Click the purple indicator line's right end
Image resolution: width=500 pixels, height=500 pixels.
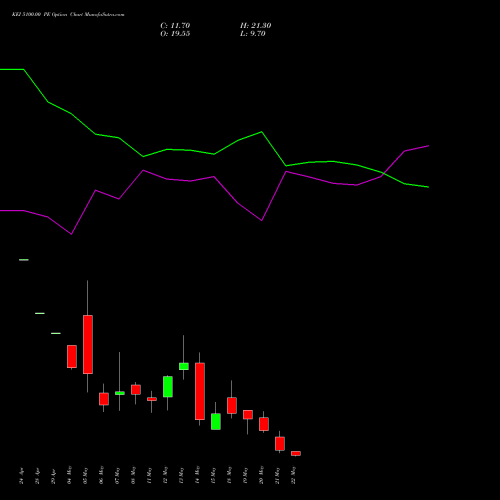pyautogui.click(x=428, y=146)
